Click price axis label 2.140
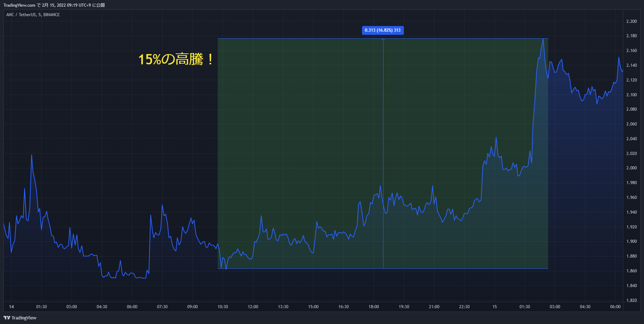 coord(631,65)
